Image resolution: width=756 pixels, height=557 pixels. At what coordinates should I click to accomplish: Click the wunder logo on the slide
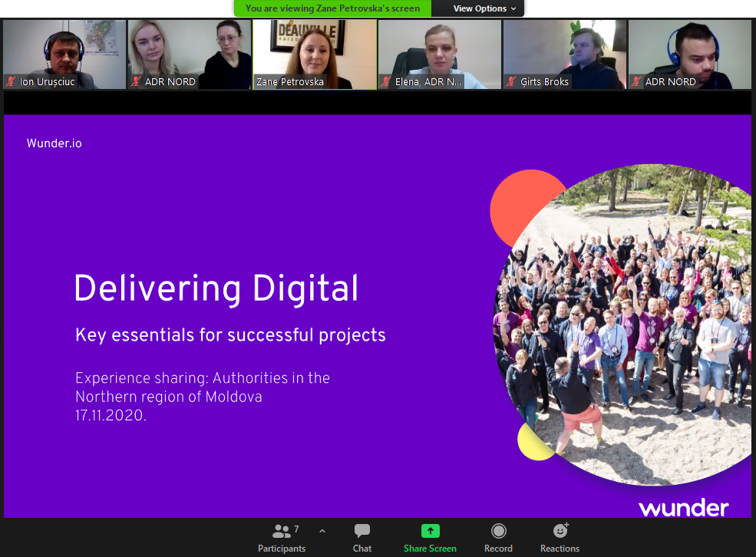click(683, 508)
